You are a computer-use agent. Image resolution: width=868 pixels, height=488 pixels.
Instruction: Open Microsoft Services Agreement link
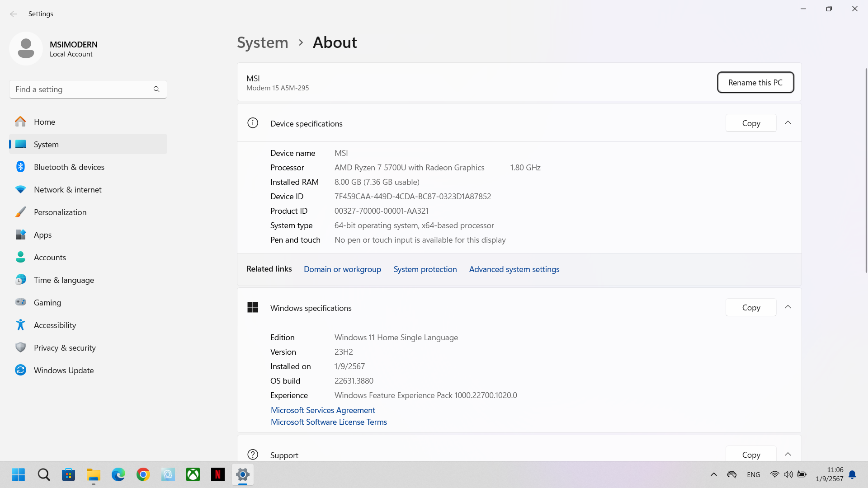(323, 410)
